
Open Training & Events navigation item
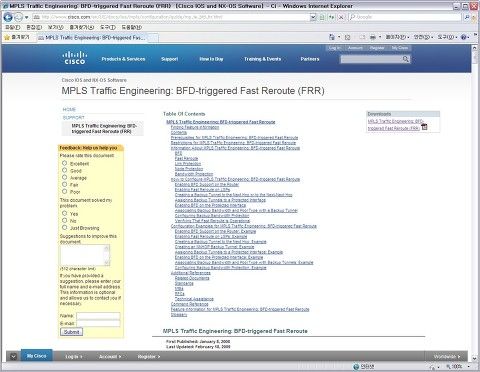(262, 59)
